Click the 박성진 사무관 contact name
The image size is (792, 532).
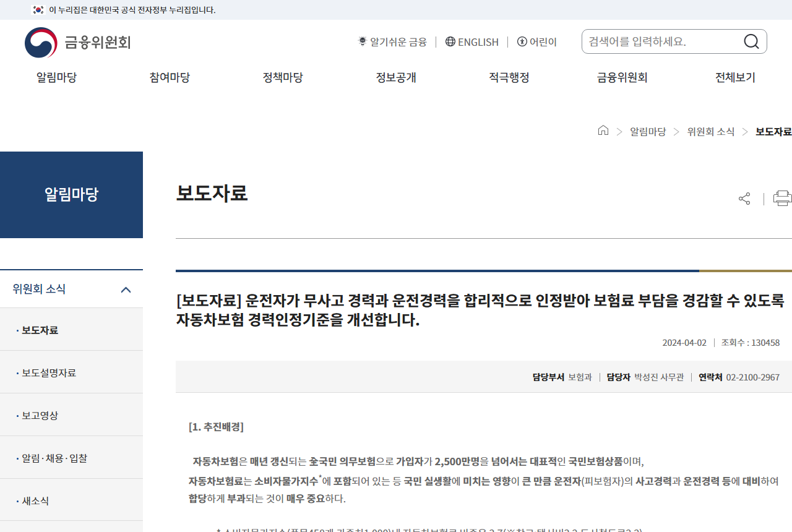(x=659, y=377)
